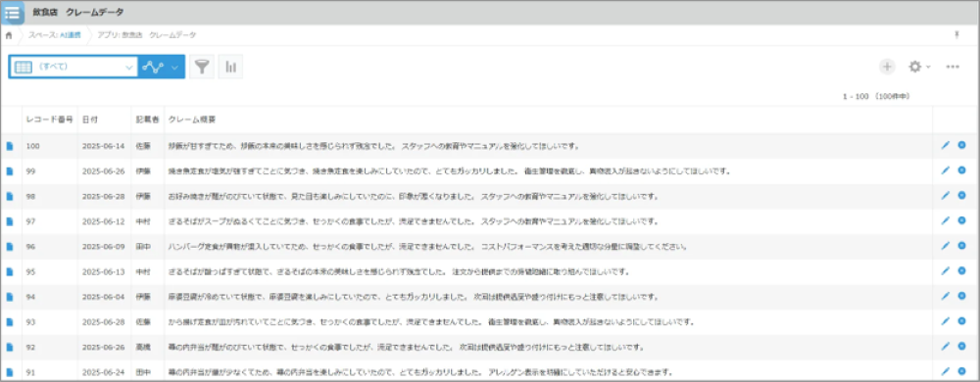980x382 pixels.
Task: Delete record 96 with circle icon
Action: pyautogui.click(x=962, y=246)
